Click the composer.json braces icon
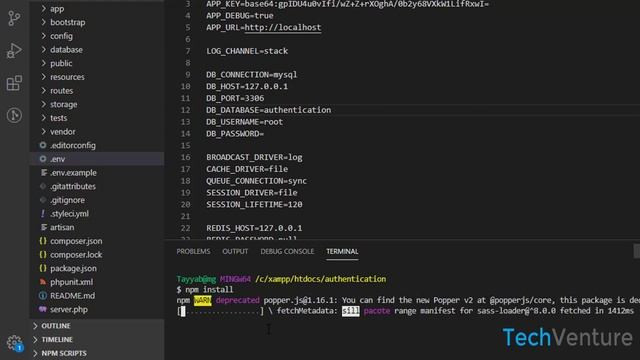 [x=43, y=241]
